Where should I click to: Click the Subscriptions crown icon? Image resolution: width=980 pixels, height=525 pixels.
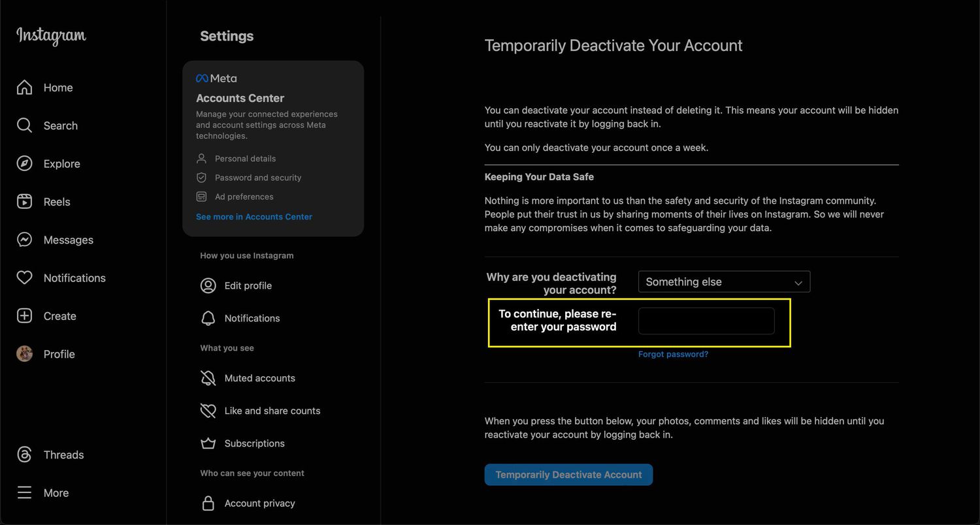coord(208,443)
